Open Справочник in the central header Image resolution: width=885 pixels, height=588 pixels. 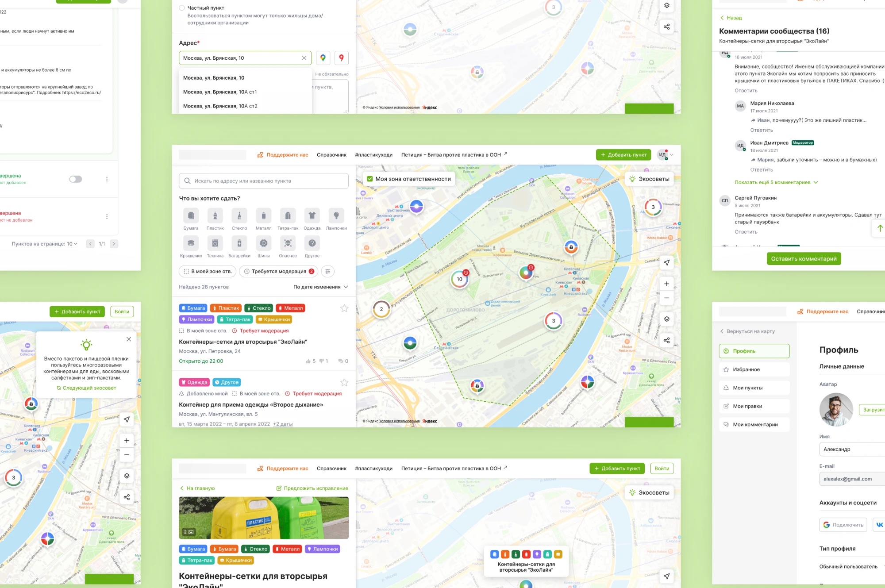[x=331, y=155]
